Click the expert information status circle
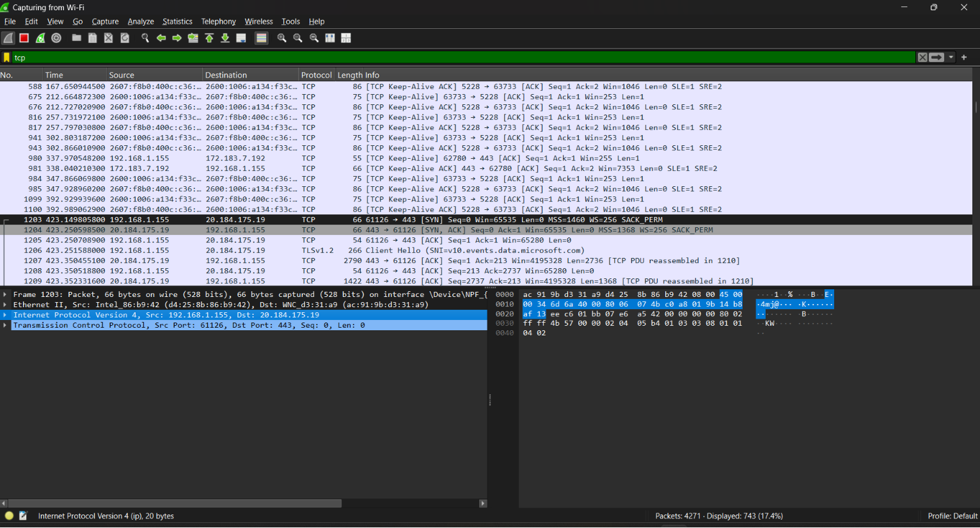This screenshot has height=528, width=980. [x=9, y=516]
